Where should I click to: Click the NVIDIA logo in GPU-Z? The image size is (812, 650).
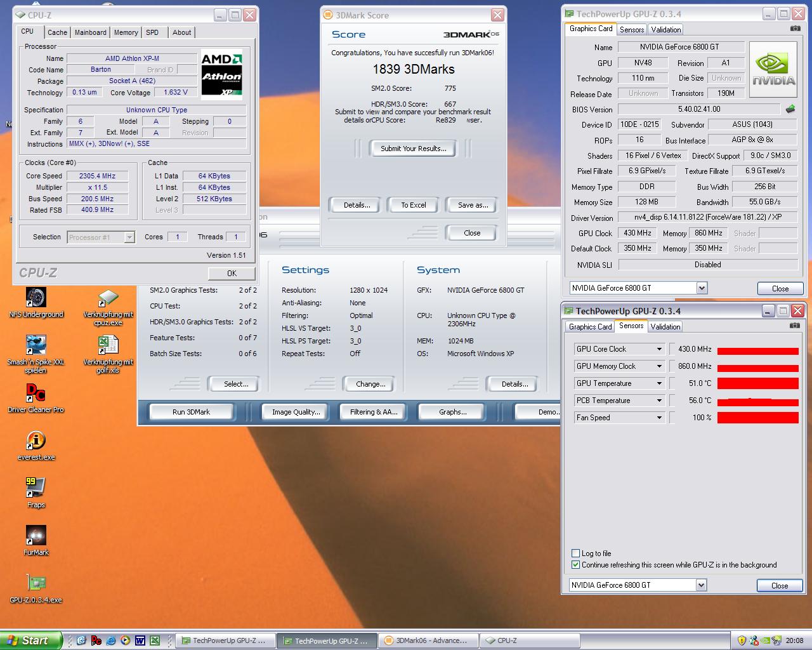tap(773, 70)
